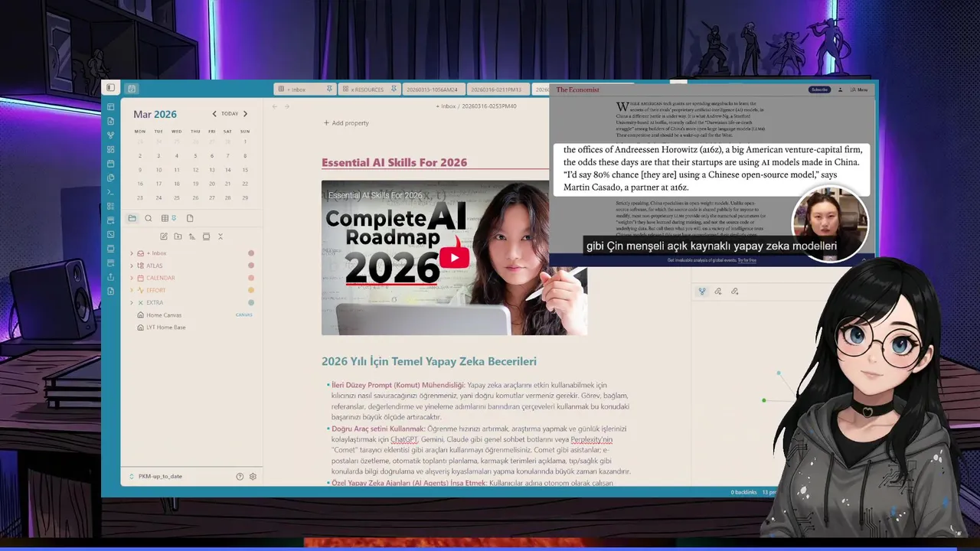Expand the EFFORT folder
The image size is (980, 551).
point(132,290)
